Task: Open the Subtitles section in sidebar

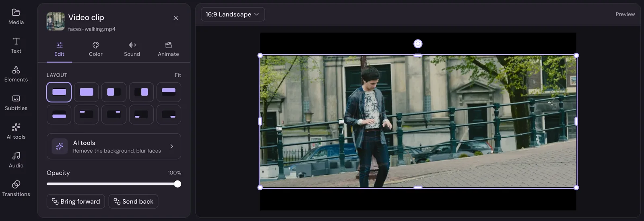Action: point(16,103)
